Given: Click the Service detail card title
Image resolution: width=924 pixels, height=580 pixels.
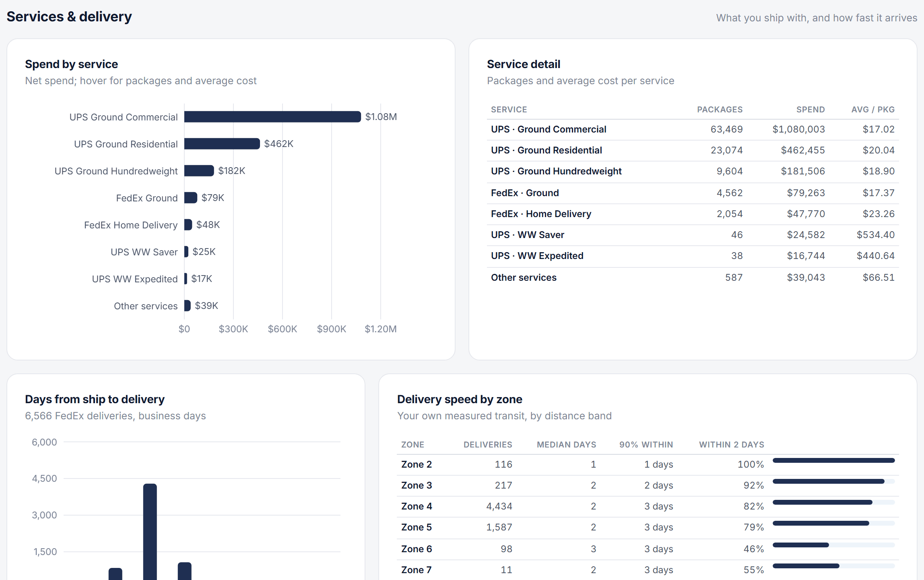Looking at the screenshot, I should (x=523, y=64).
